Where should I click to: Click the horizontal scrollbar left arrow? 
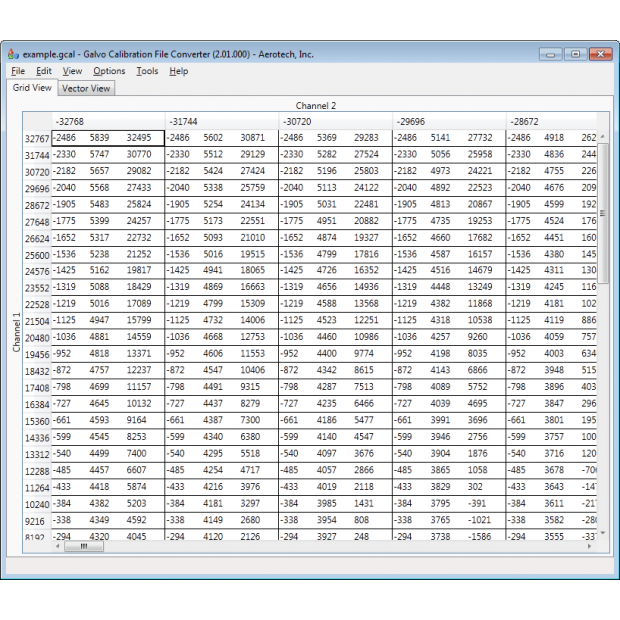58,547
